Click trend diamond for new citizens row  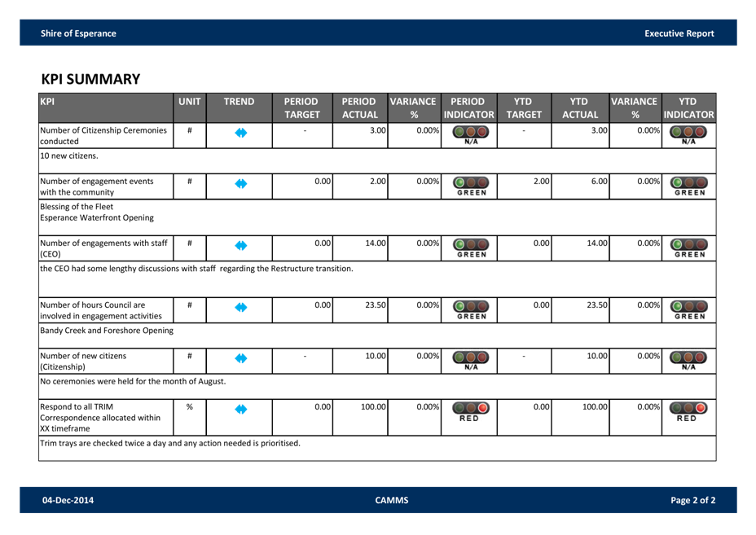pos(240,358)
